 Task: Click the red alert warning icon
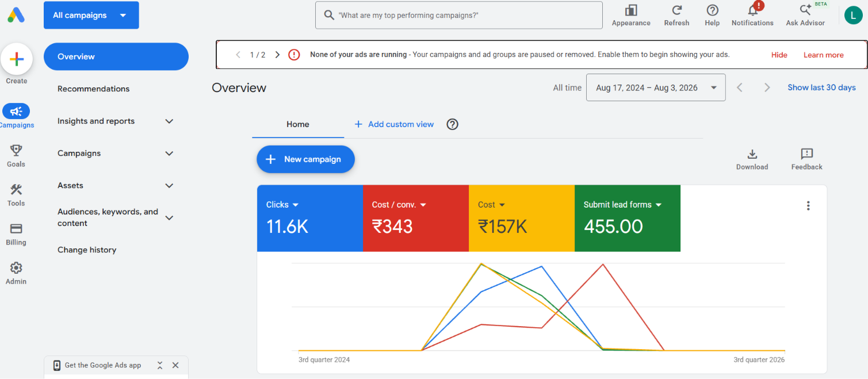coord(294,55)
